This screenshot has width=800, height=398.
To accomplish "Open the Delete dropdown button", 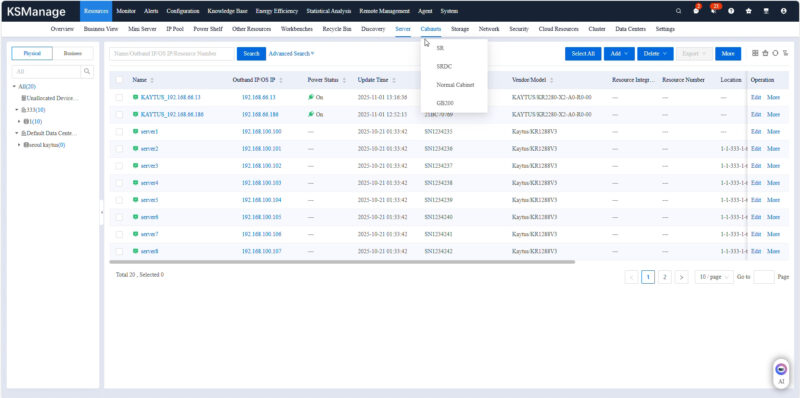I will tap(655, 54).
